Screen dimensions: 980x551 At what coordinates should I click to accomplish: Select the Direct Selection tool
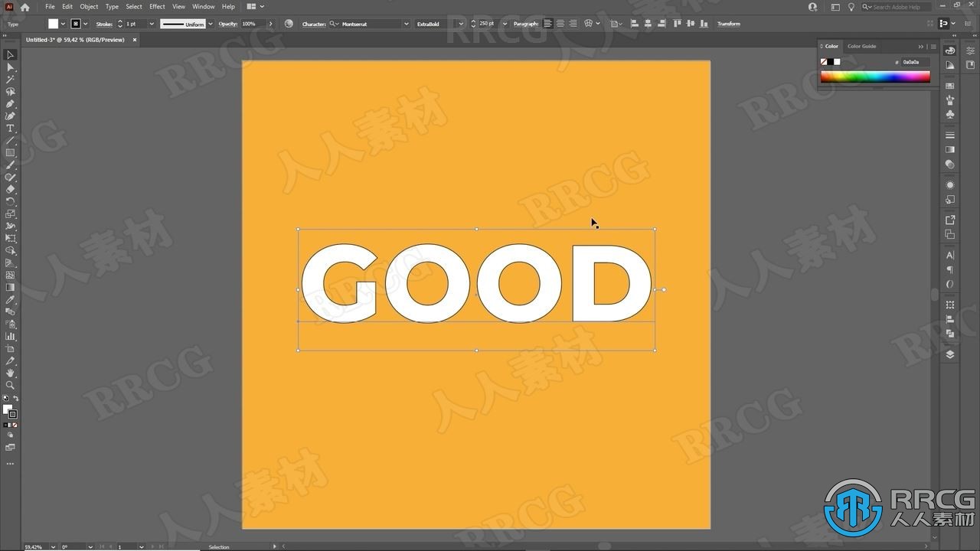point(10,67)
